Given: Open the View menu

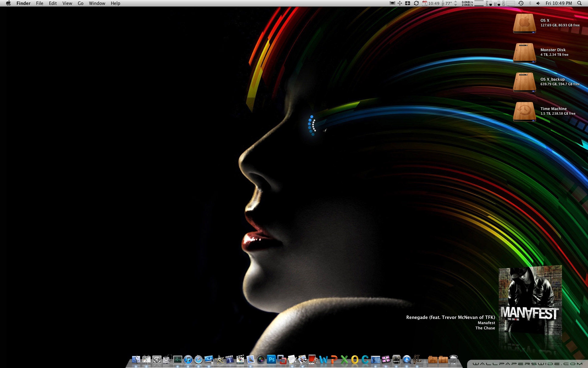Looking at the screenshot, I should coord(67,3).
